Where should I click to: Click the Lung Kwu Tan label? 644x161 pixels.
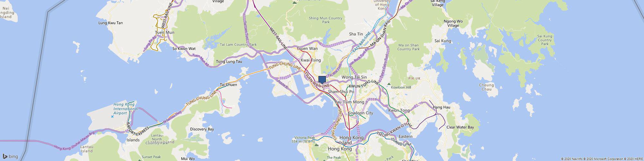point(110,23)
